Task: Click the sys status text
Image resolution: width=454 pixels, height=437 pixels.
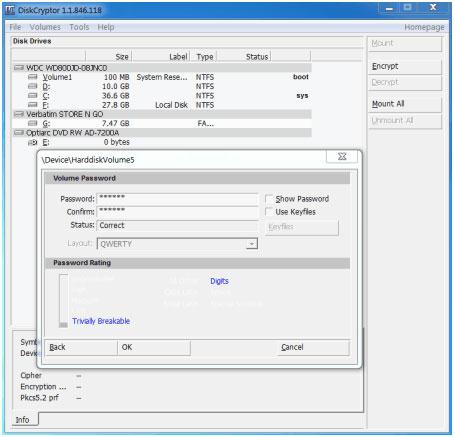Action: (x=302, y=96)
